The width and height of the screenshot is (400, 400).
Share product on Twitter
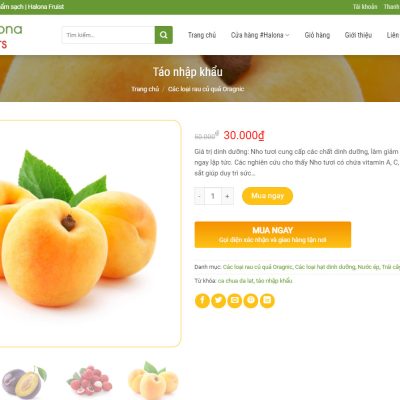coord(218,301)
